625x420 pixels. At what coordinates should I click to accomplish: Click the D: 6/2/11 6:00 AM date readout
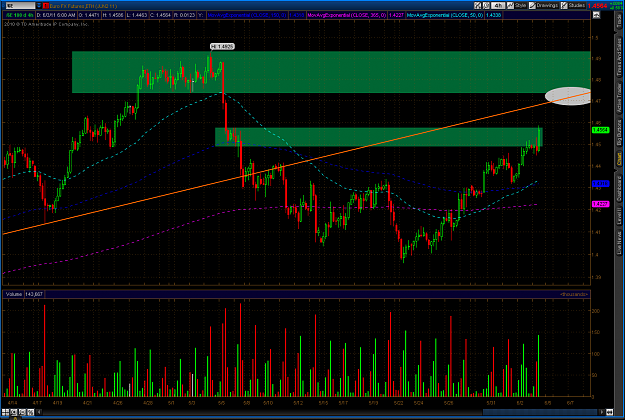coord(56,15)
